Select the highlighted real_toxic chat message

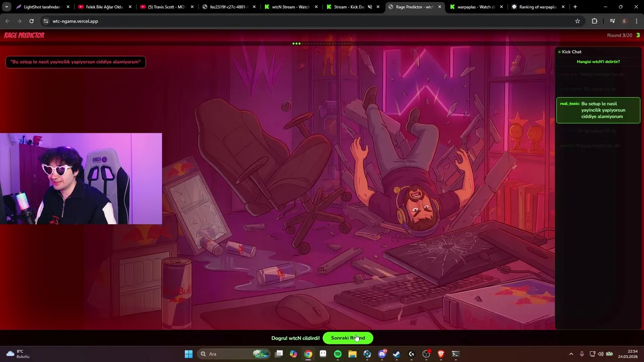598,110
